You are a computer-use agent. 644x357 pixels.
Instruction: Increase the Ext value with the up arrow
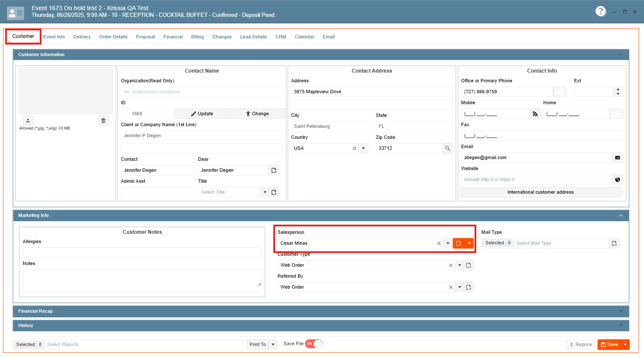pos(618,89)
